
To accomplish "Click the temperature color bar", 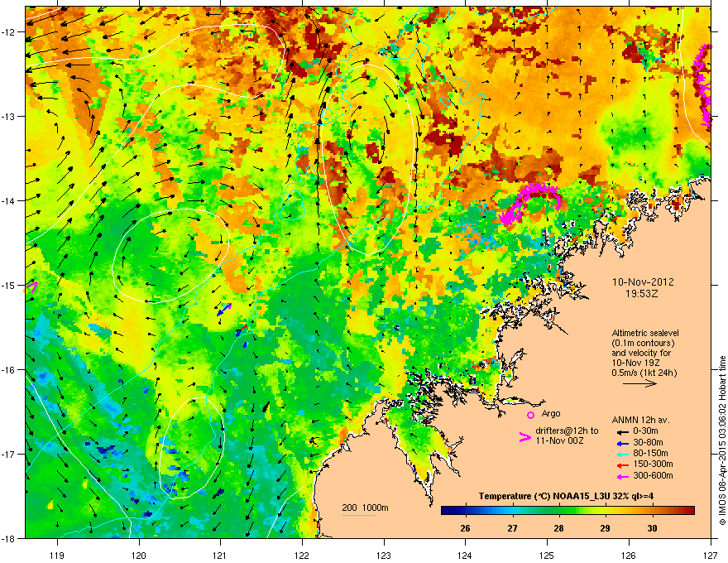I will (568, 511).
